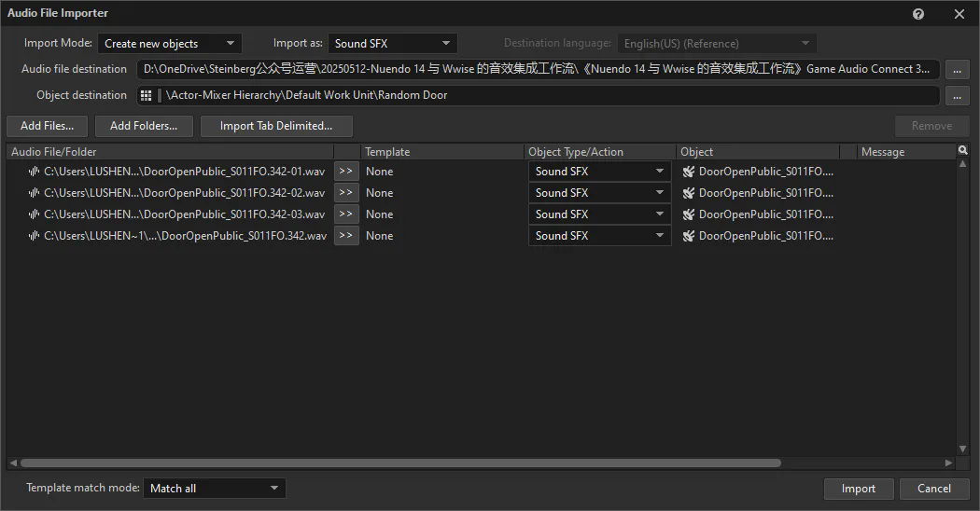Click the >> button for S011FO.342.wav
Viewport: 980px width, 511px height.
pos(346,236)
